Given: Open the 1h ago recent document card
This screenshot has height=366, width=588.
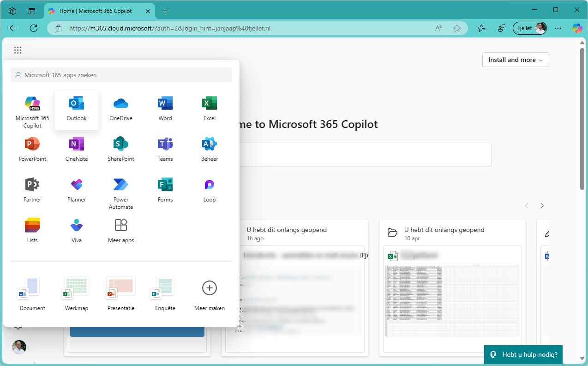Looking at the screenshot, I should point(295,287).
